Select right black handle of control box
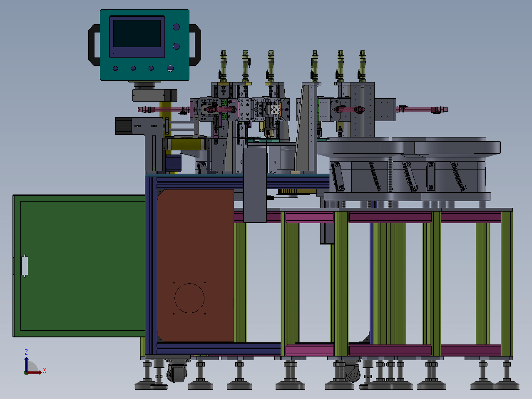Image resolution: width=532 pixels, height=399 pixels. click(195, 45)
